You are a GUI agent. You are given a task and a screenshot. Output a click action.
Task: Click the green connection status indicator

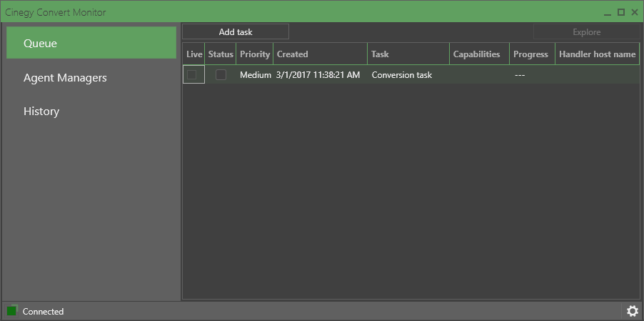click(x=11, y=311)
